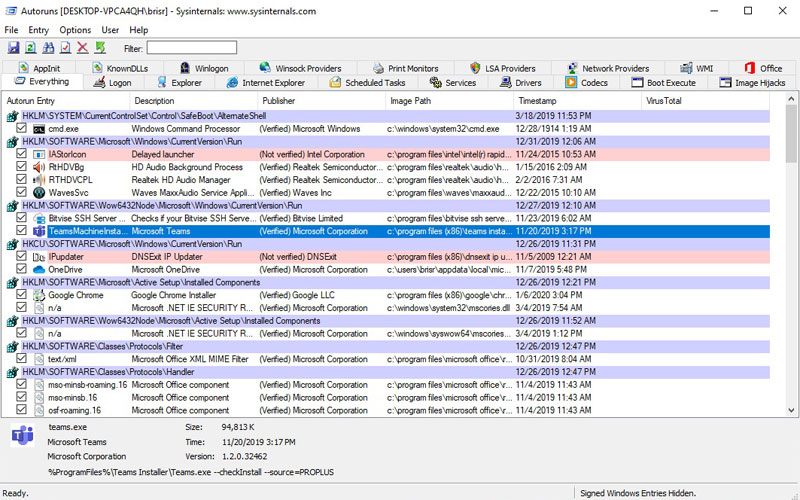
Task: Click registry icon beside Protocols\Handler key
Action: tap(12, 372)
